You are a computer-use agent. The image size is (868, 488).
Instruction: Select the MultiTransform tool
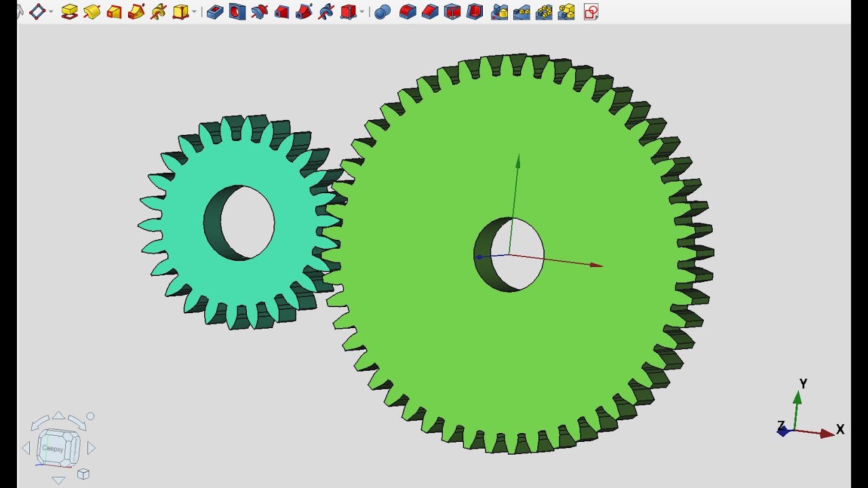[566, 12]
